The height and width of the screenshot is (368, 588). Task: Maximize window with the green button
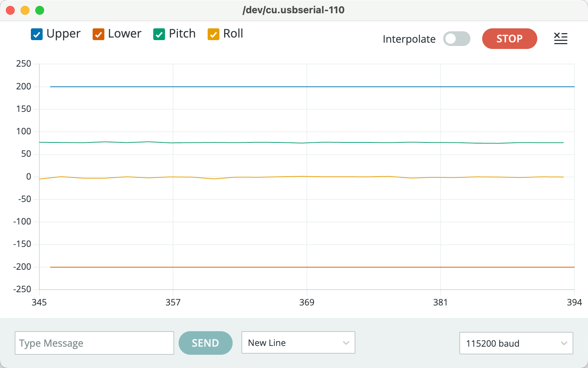[40, 10]
